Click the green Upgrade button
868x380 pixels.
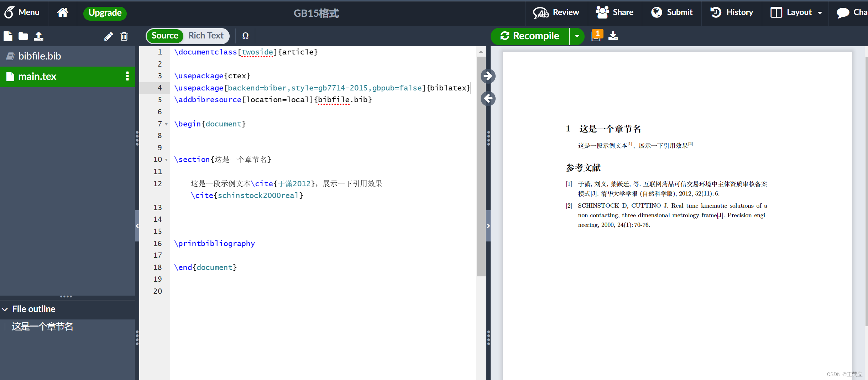pyautogui.click(x=105, y=13)
